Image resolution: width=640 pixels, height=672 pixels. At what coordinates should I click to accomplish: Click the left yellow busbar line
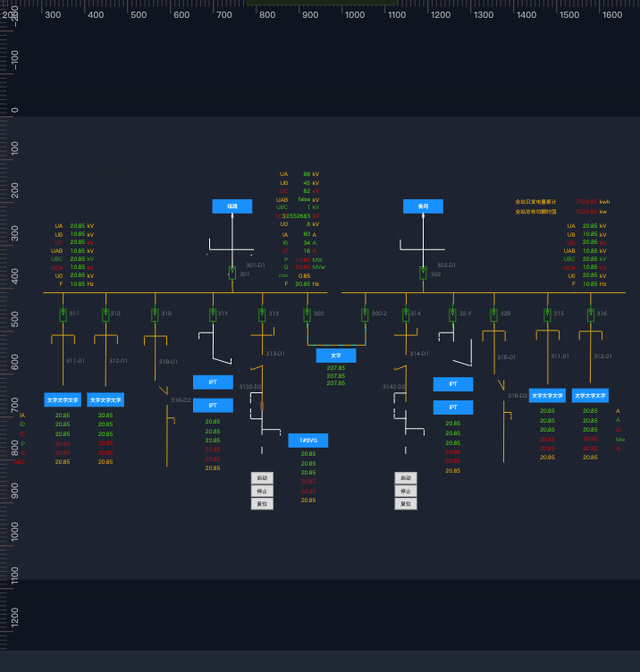(x=185, y=293)
